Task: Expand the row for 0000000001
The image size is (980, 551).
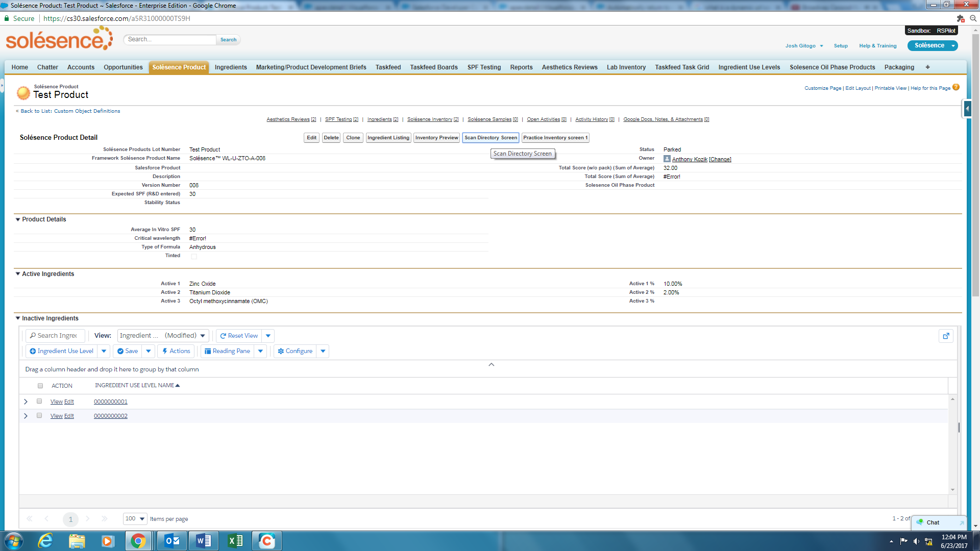Action: coord(26,402)
